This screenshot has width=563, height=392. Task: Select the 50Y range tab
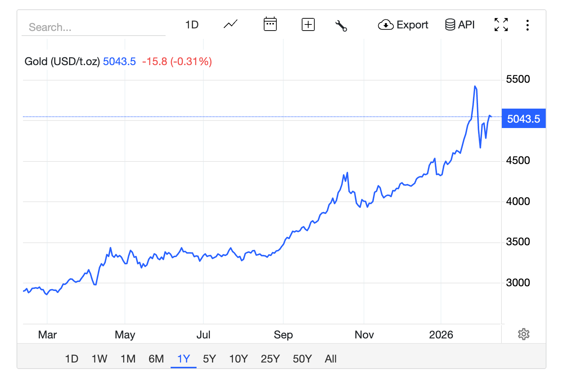[302, 359]
